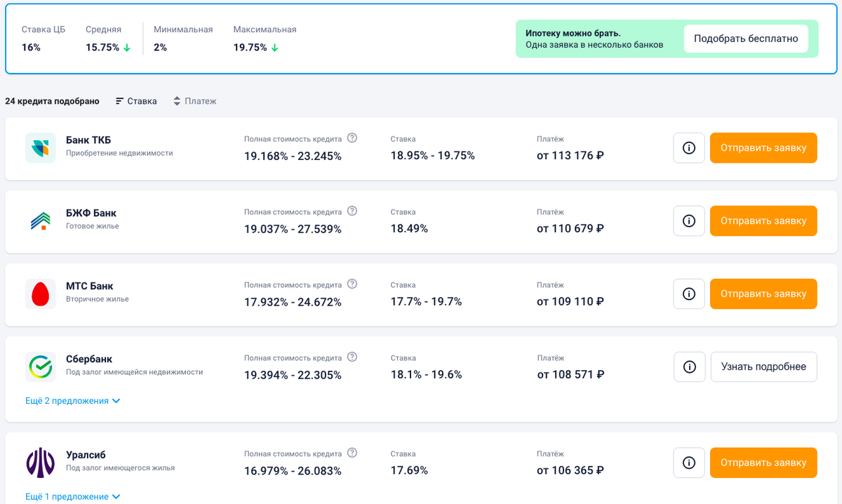Click Под залог имеющейся недвижимости subtitle
Image resolution: width=842 pixels, height=504 pixels.
click(135, 372)
